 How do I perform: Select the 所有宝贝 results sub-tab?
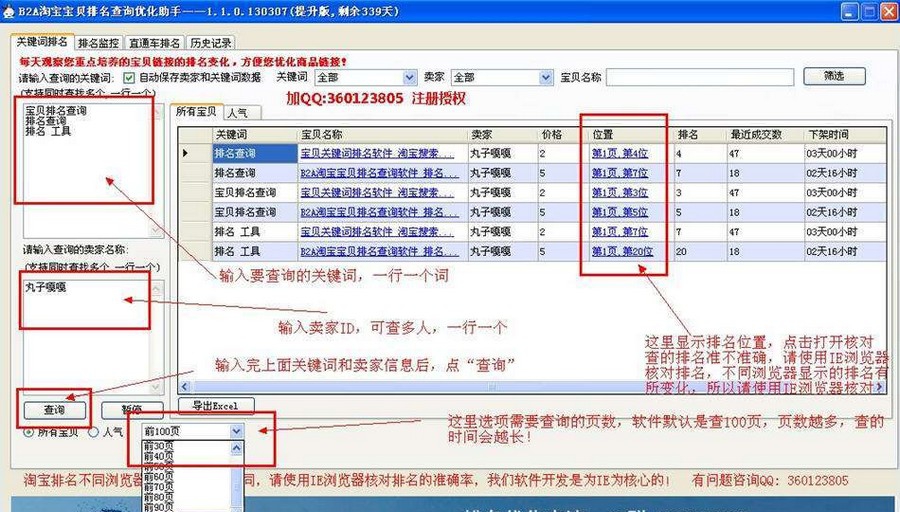tap(196, 111)
